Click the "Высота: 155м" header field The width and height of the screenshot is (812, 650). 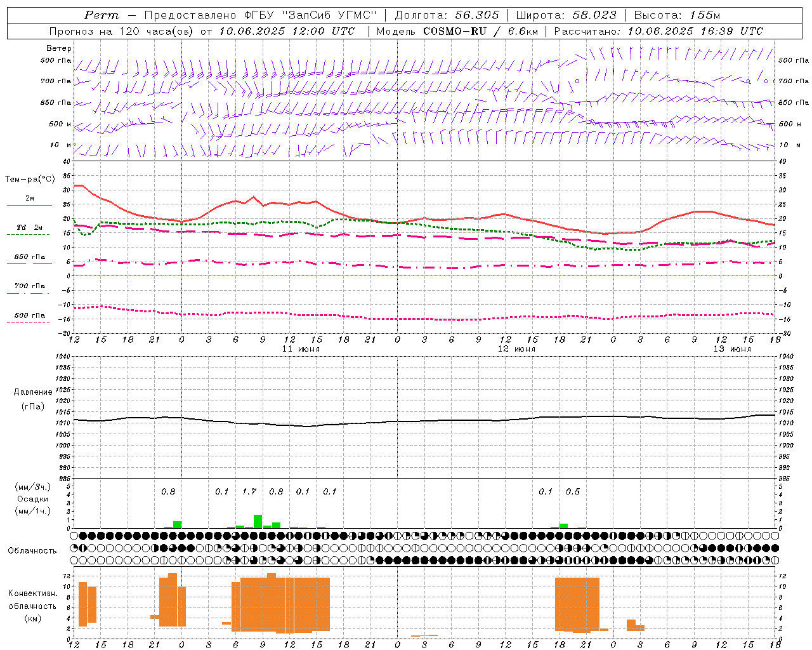pos(677,15)
